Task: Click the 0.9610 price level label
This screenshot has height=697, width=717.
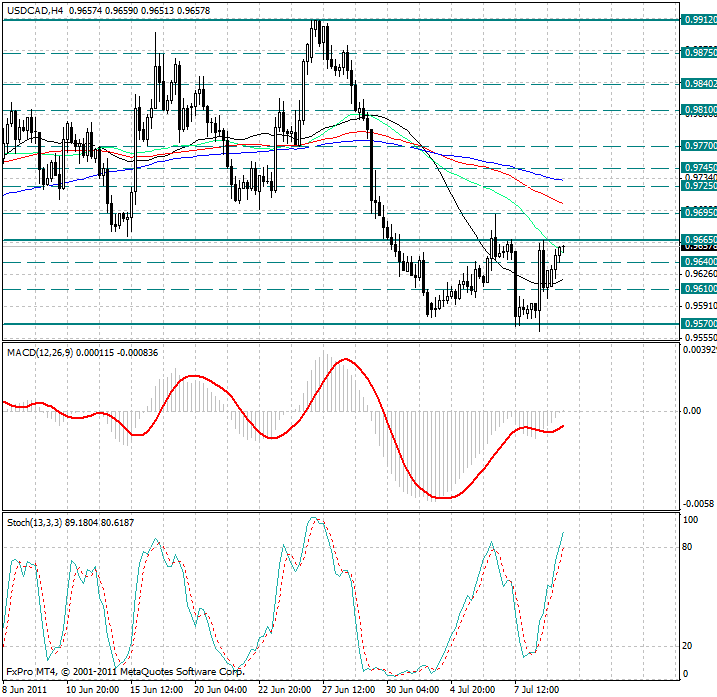Action: (x=698, y=289)
